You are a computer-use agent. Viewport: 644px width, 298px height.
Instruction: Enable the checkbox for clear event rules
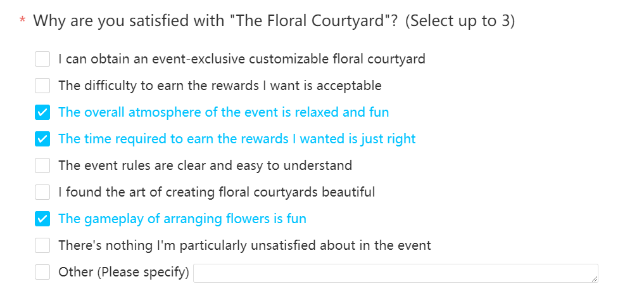(x=42, y=165)
